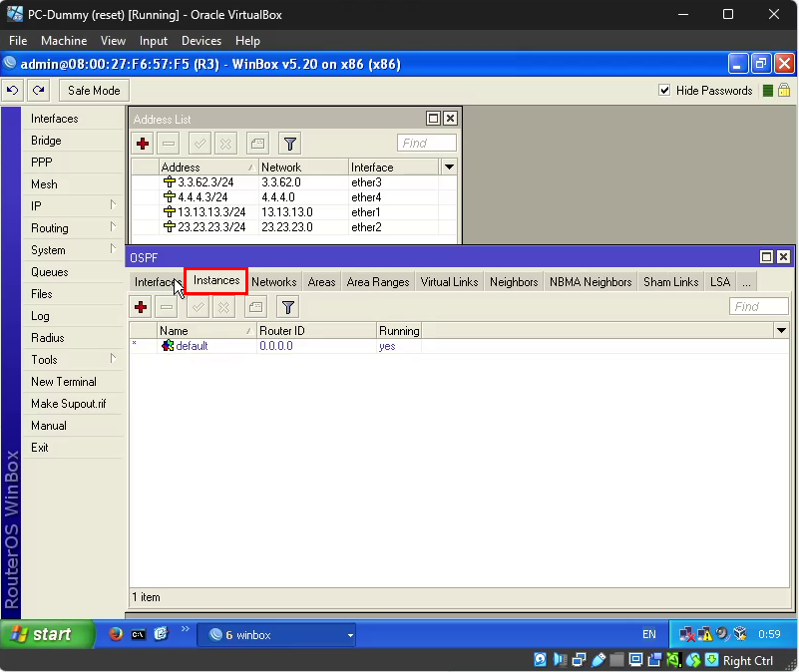Add new OSPF instance with red plus
The height and width of the screenshot is (672, 799).
pos(141,307)
